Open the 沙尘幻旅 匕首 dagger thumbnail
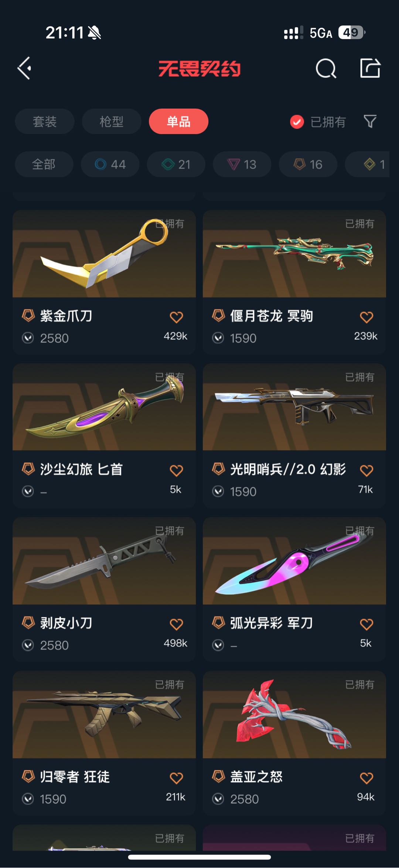 tap(104, 407)
